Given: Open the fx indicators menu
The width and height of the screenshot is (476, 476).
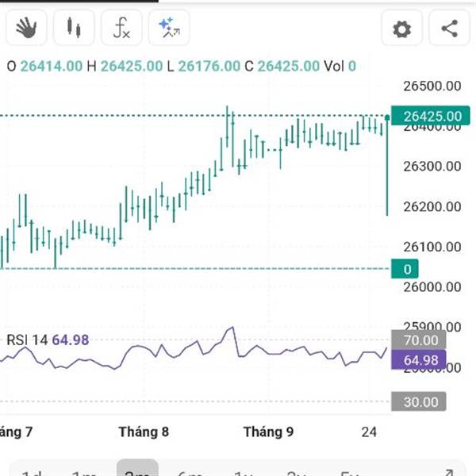Looking at the screenshot, I should (x=121, y=29).
